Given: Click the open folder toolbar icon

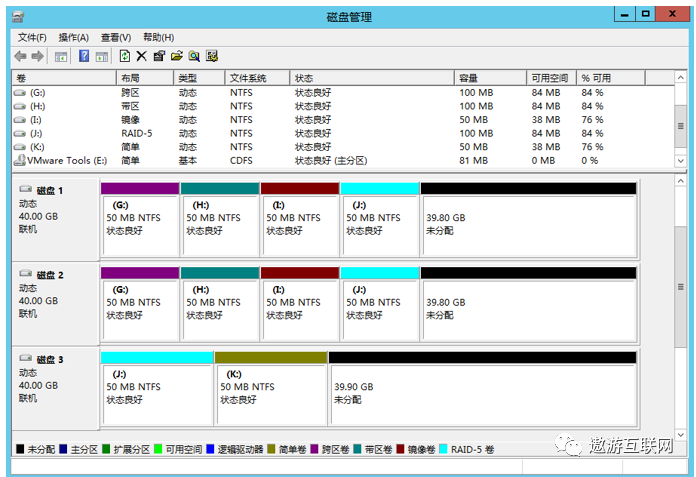Looking at the screenshot, I should point(177,56).
